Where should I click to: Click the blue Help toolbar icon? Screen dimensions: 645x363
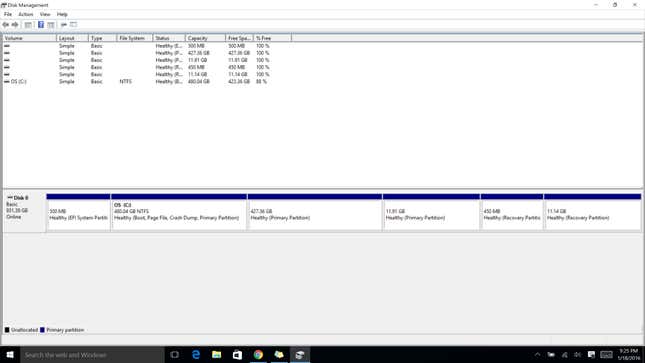point(41,25)
